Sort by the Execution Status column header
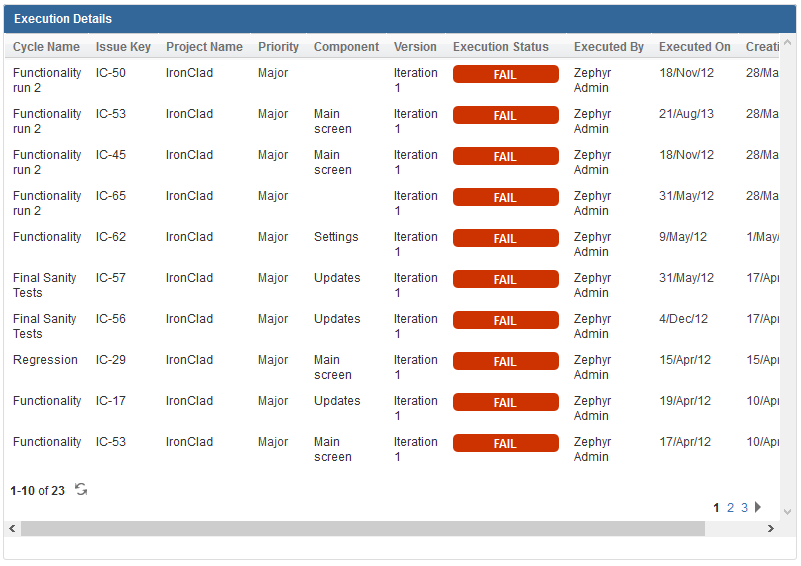The height and width of the screenshot is (566, 801). click(501, 47)
